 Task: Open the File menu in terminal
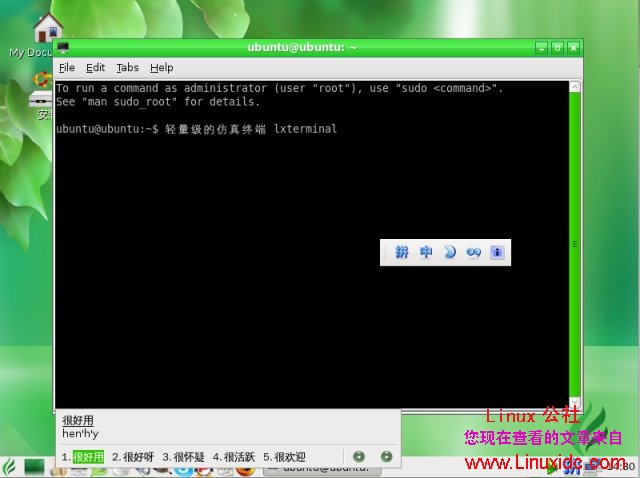(67, 68)
